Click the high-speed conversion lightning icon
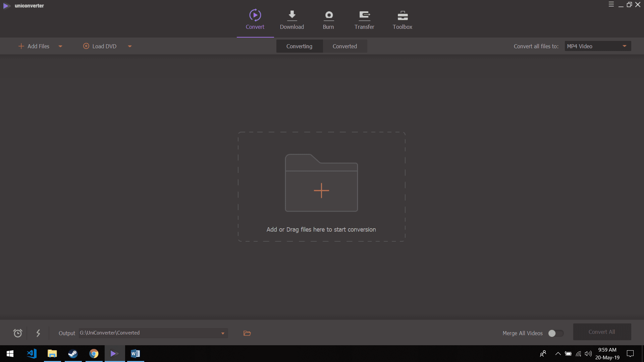 pos(38,333)
